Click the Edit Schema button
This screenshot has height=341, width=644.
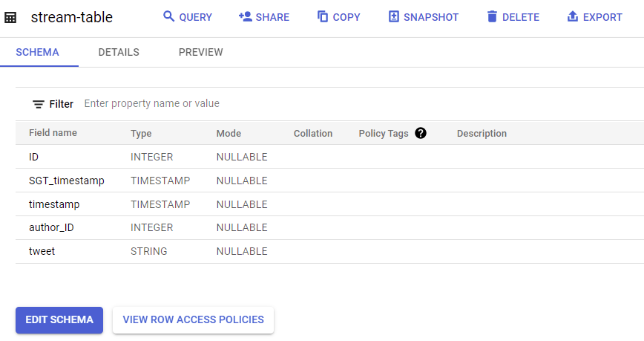[x=59, y=319]
